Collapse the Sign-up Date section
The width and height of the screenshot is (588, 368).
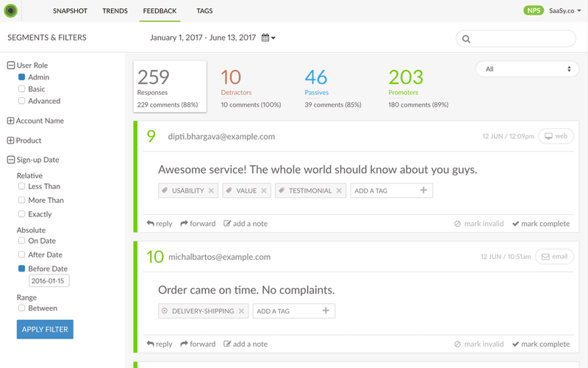point(11,160)
